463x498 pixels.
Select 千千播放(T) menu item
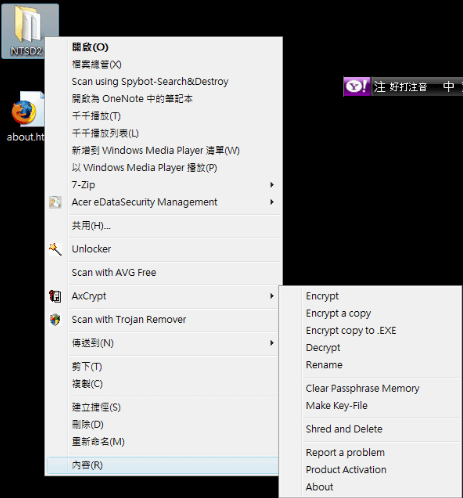(164, 116)
